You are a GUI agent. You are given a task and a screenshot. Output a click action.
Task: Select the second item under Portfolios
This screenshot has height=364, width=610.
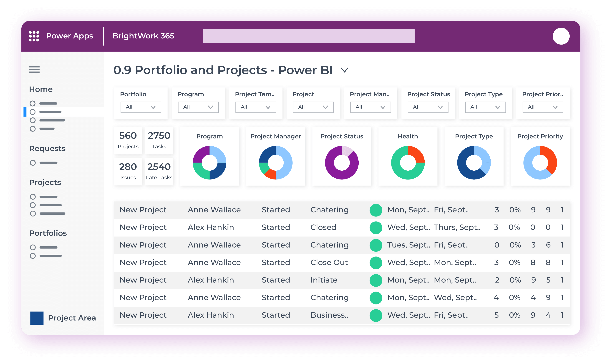click(x=46, y=256)
